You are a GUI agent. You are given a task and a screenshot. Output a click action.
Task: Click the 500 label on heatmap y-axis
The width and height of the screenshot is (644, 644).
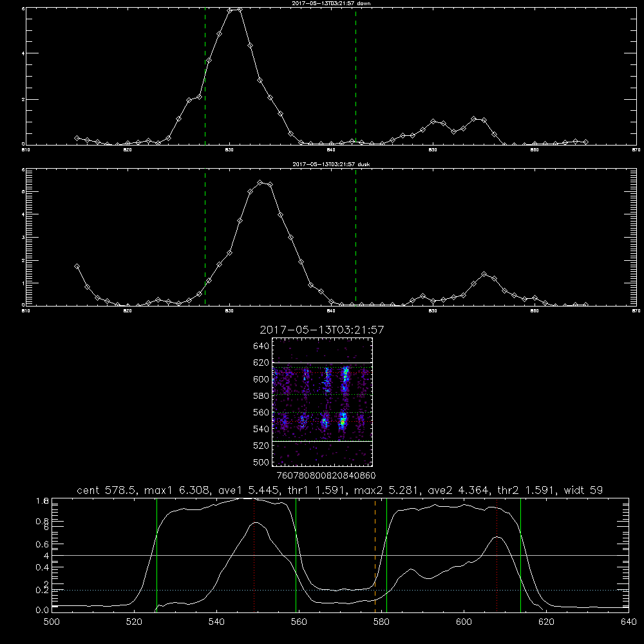[261, 462]
